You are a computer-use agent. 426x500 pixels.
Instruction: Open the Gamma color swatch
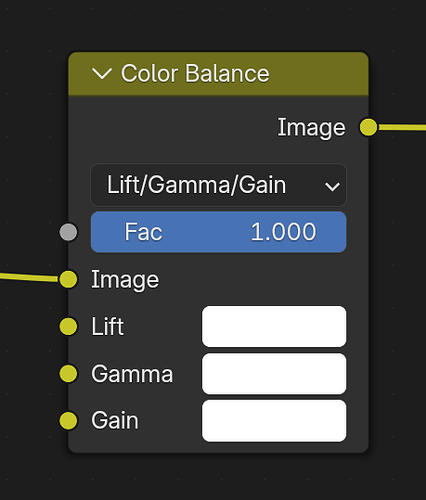(x=274, y=374)
